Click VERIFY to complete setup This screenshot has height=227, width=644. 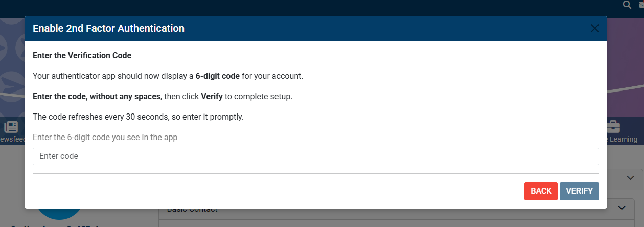point(579,191)
